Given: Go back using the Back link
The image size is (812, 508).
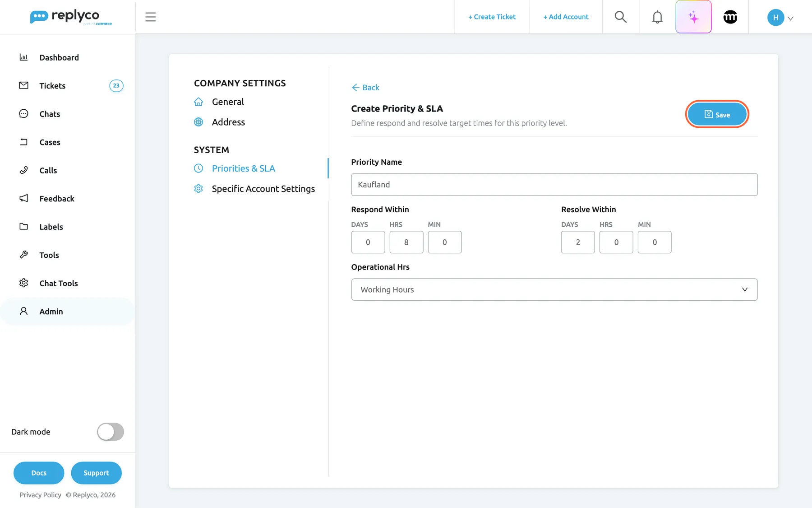Looking at the screenshot, I should [365, 88].
